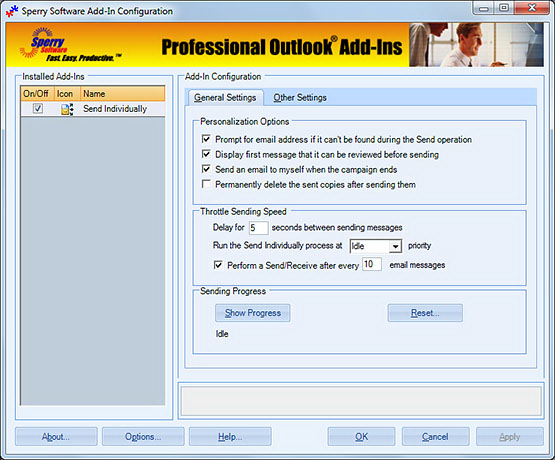Click the Show Progress button
The height and width of the screenshot is (460, 555).
click(x=253, y=313)
